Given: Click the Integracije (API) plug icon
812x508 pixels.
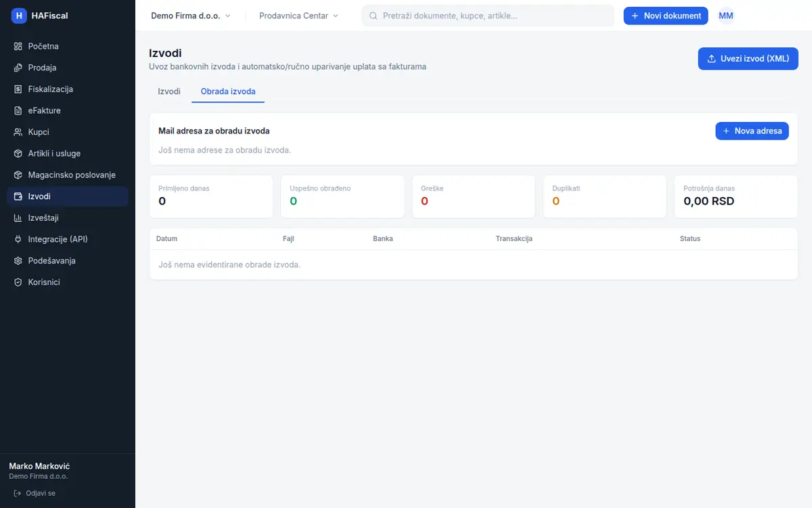Looking at the screenshot, I should pos(18,239).
